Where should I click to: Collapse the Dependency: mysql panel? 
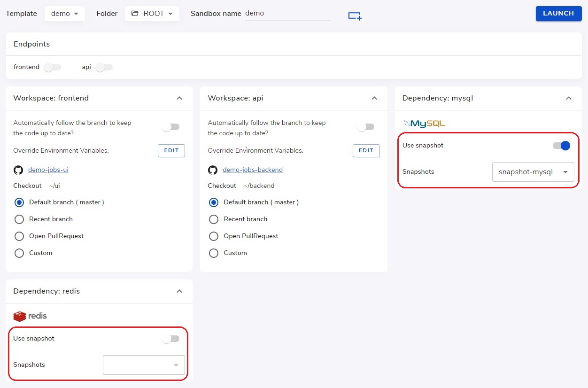pos(569,98)
